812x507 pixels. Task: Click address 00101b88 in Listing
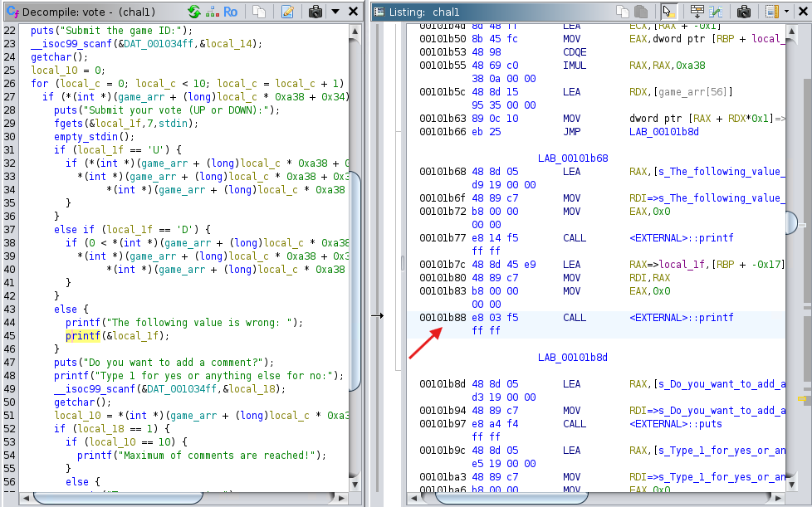(x=443, y=318)
